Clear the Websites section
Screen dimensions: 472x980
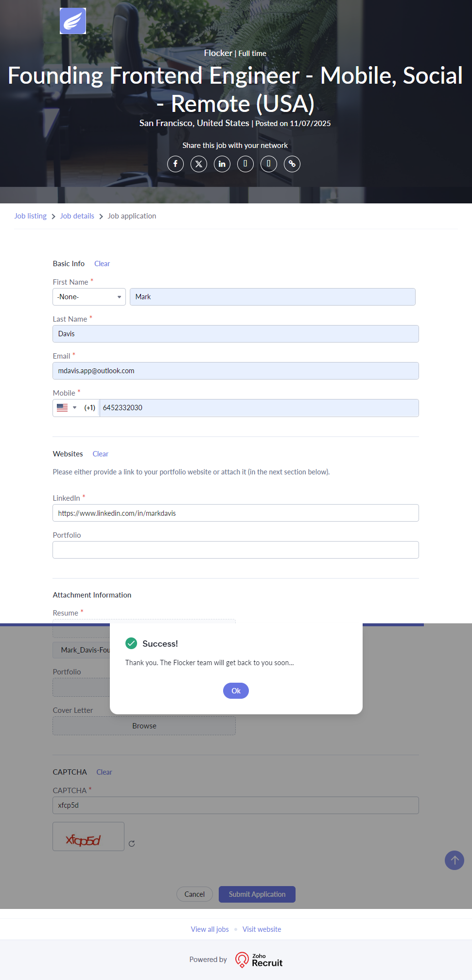pyautogui.click(x=101, y=454)
